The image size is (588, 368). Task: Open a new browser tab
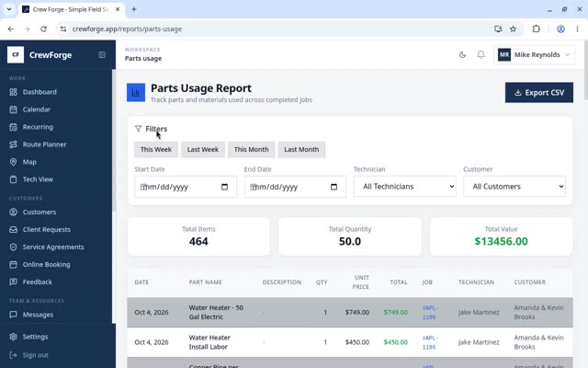coord(134,9)
